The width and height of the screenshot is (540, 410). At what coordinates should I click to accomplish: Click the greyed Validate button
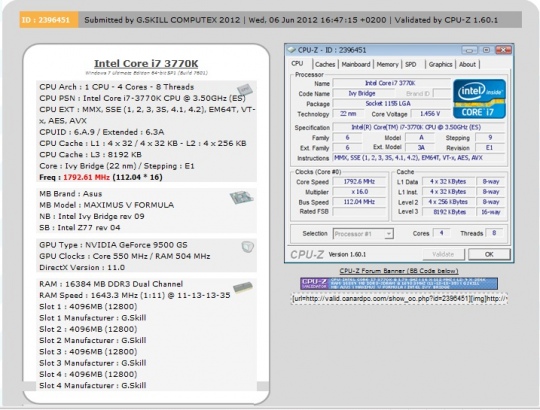(x=443, y=254)
